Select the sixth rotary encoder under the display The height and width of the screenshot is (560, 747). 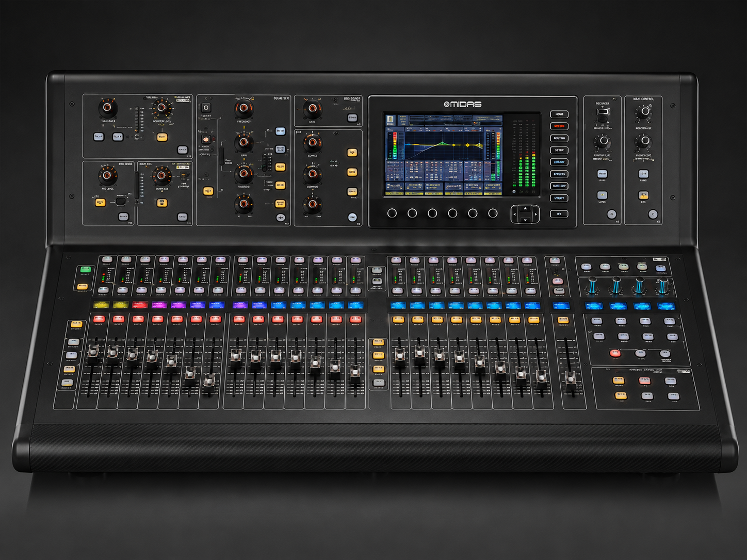493,213
